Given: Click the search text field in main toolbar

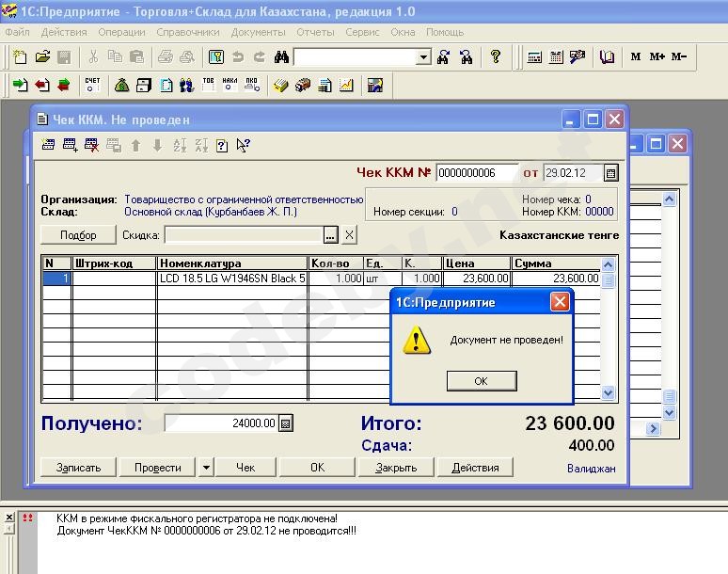Looking at the screenshot, I should click(x=356, y=57).
